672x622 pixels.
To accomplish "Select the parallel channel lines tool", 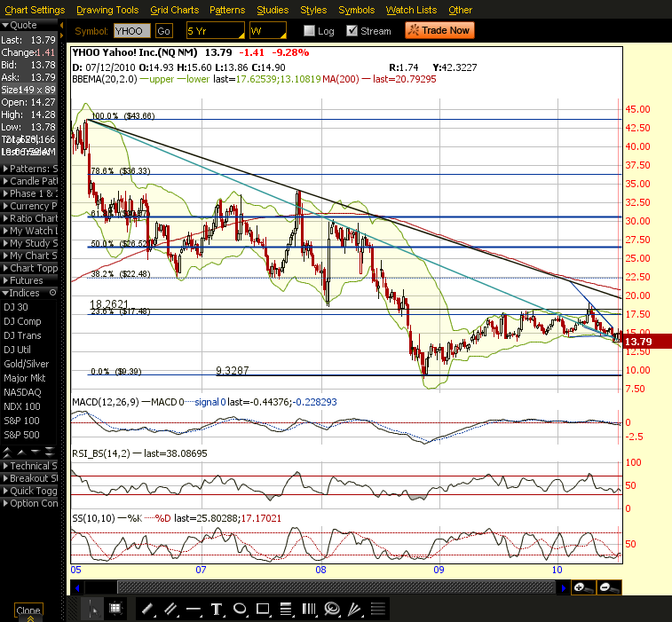I will click(170, 609).
